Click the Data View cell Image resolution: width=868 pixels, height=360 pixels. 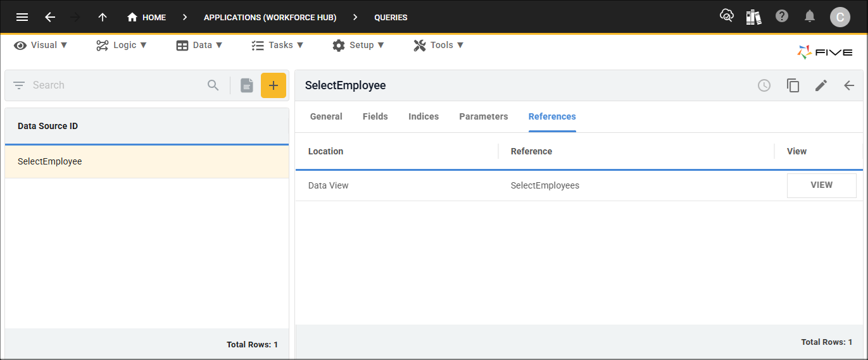(x=397, y=185)
